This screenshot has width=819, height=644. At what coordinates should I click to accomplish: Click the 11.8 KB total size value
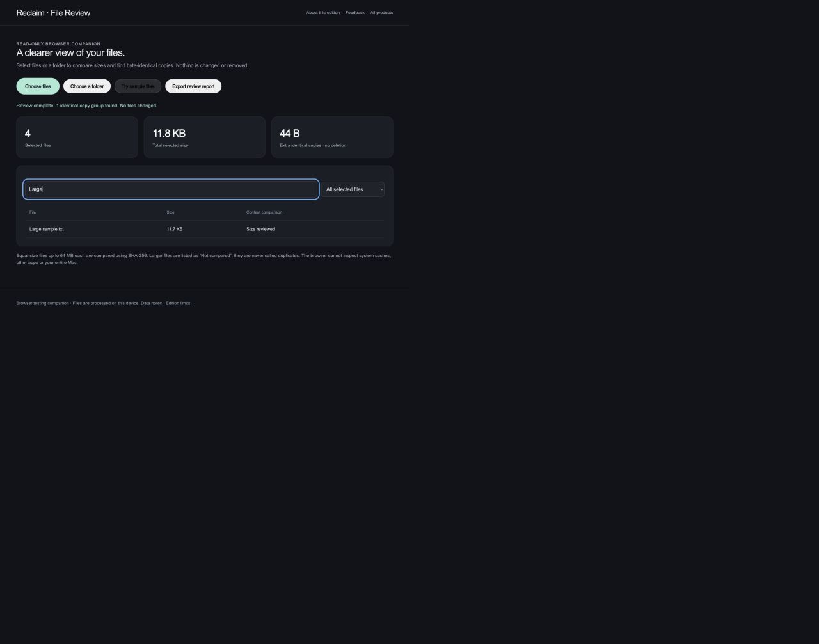(169, 133)
